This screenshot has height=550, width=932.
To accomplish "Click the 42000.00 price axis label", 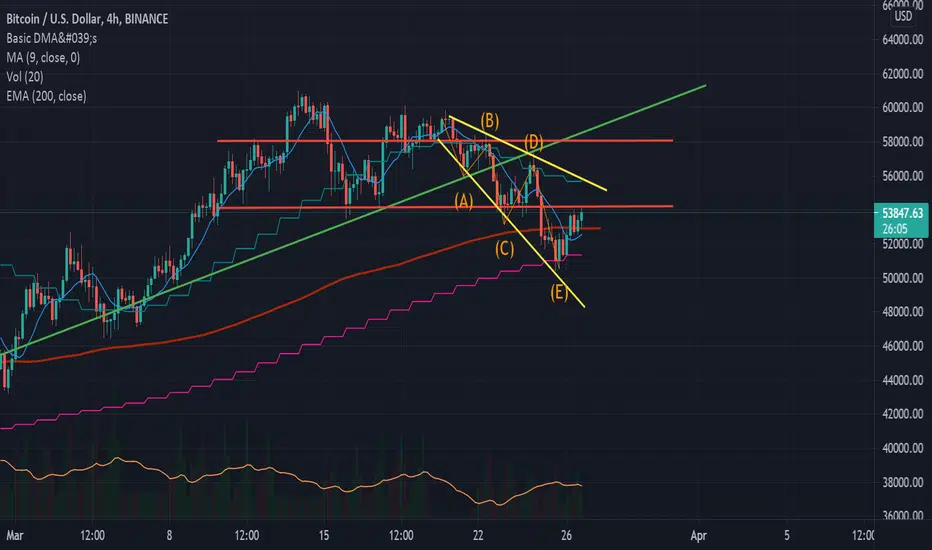I will [x=902, y=414].
